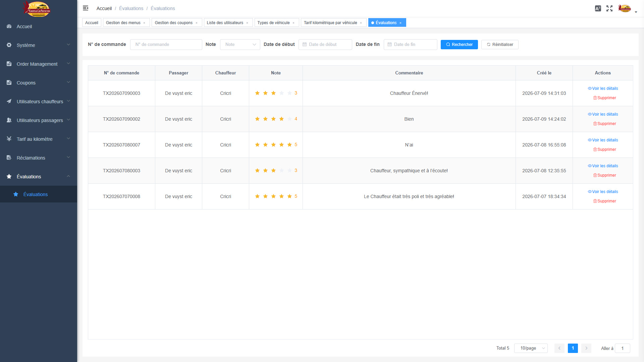Click the Accueil dashboard icon in sidebar
Screen dimensions: 644x362
(x=9, y=26)
